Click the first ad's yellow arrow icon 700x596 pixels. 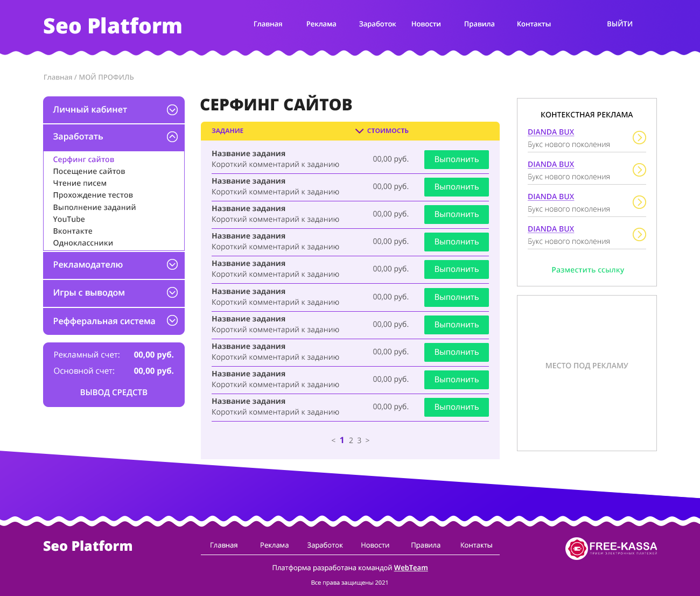pos(639,138)
